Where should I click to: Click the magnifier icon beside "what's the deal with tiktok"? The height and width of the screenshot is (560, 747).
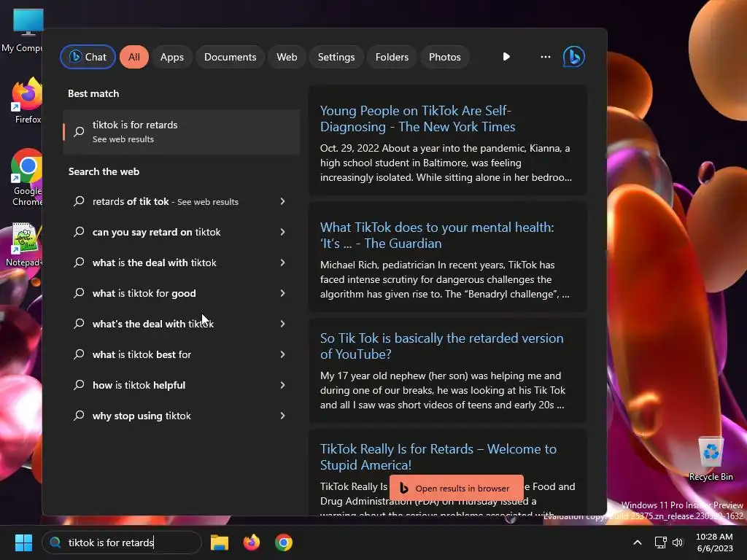coord(79,324)
